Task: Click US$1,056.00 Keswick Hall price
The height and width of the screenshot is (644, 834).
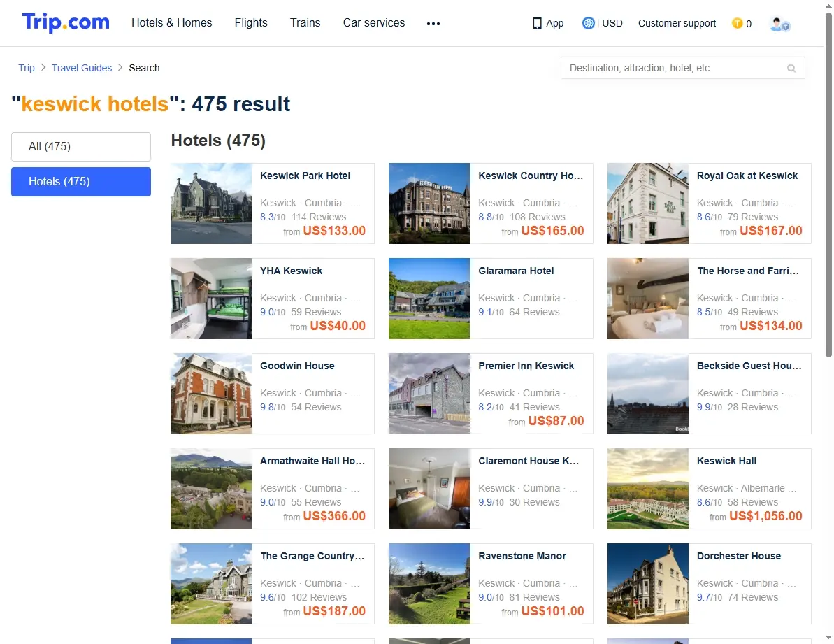Action: (x=765, y=516)
